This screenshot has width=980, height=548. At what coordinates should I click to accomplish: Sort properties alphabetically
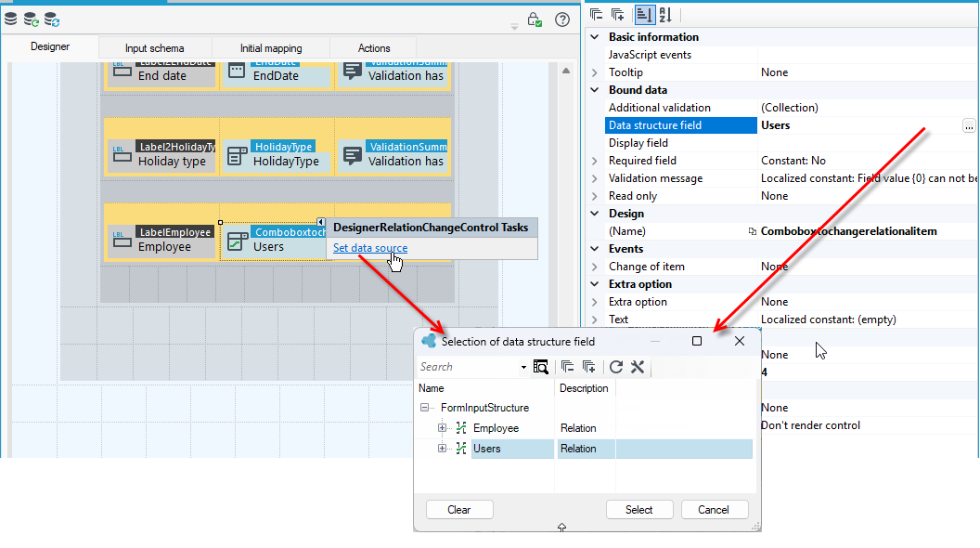click(x=665, y=14)
